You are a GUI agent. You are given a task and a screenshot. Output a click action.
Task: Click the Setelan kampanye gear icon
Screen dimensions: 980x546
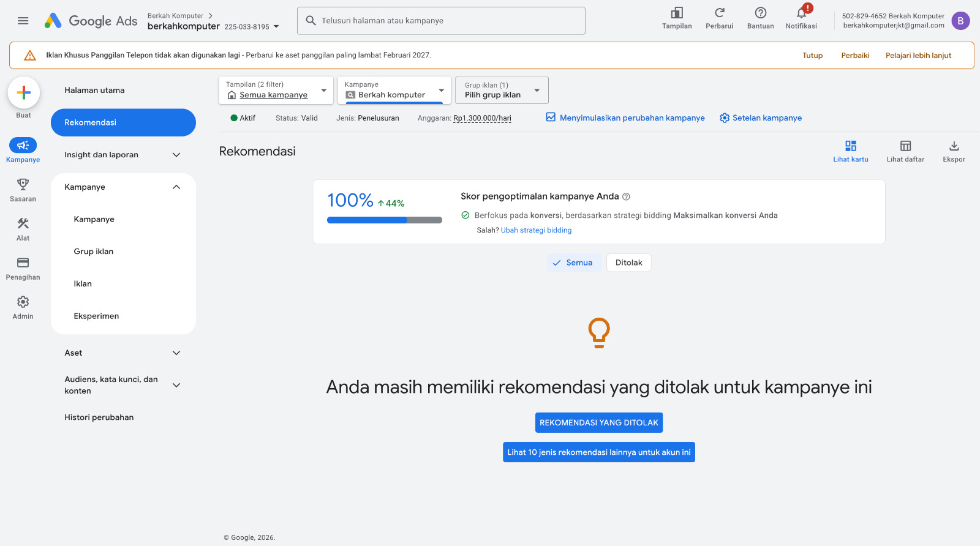click(725, 118)
